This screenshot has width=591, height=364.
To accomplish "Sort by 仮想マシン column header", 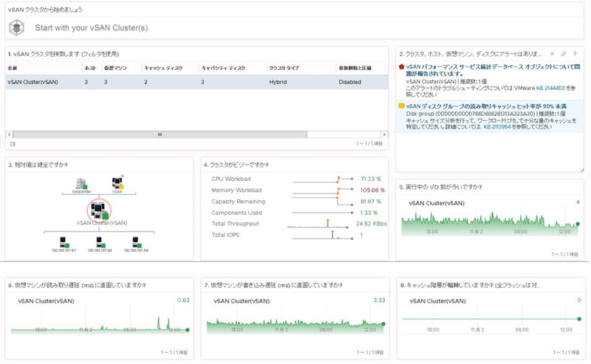I will 115,68.
